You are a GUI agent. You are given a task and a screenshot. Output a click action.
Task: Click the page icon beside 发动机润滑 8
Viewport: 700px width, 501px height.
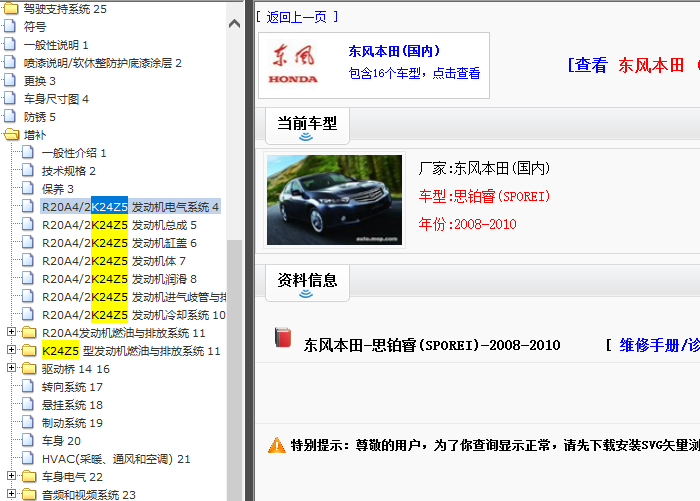[x=28, y=279]
